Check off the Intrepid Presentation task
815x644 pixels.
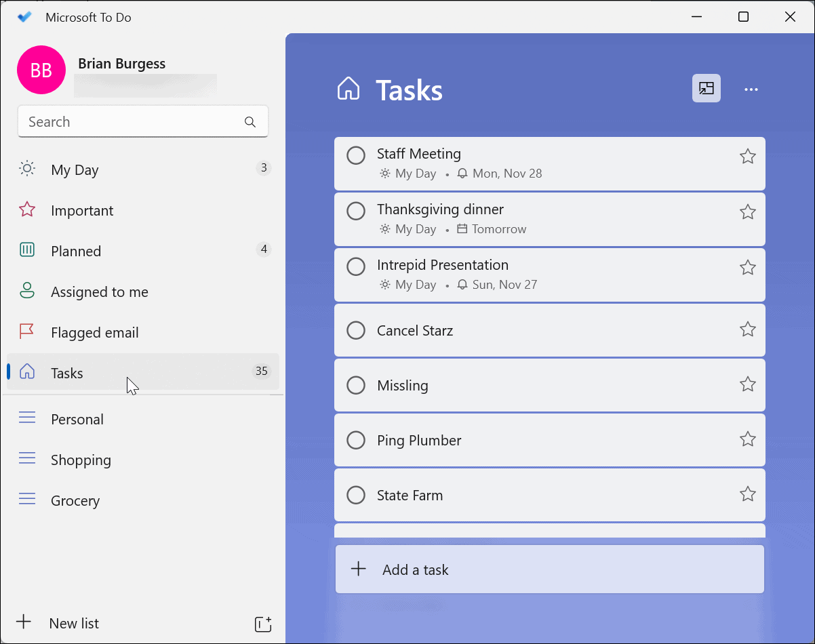[x=356, y=267]
